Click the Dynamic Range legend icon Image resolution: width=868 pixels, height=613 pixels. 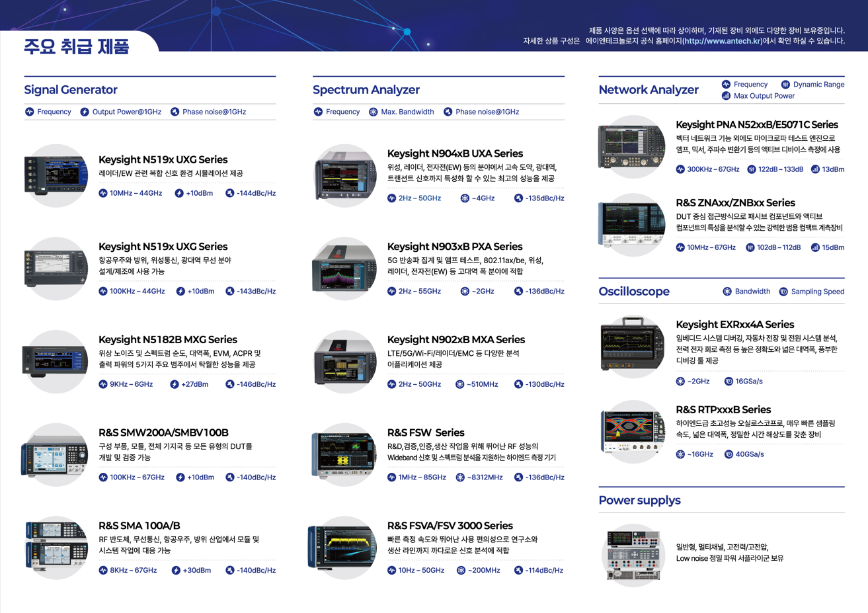(785, 85)
